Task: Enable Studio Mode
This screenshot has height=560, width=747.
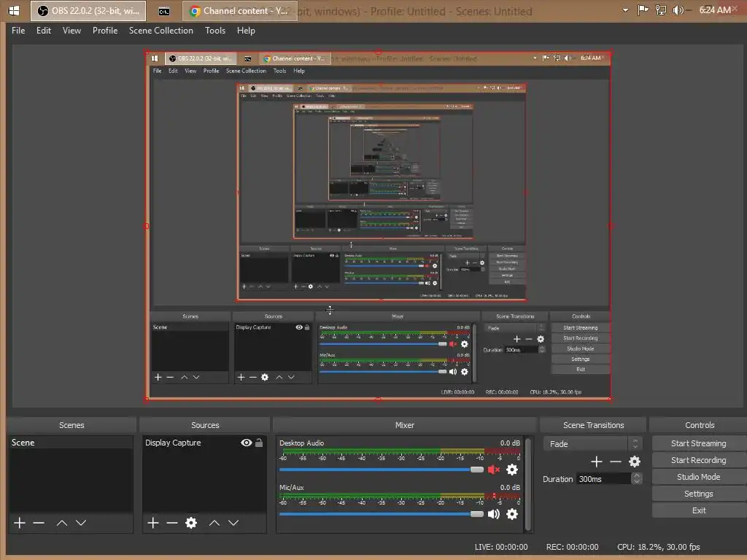Action: [x=698, y=477]
